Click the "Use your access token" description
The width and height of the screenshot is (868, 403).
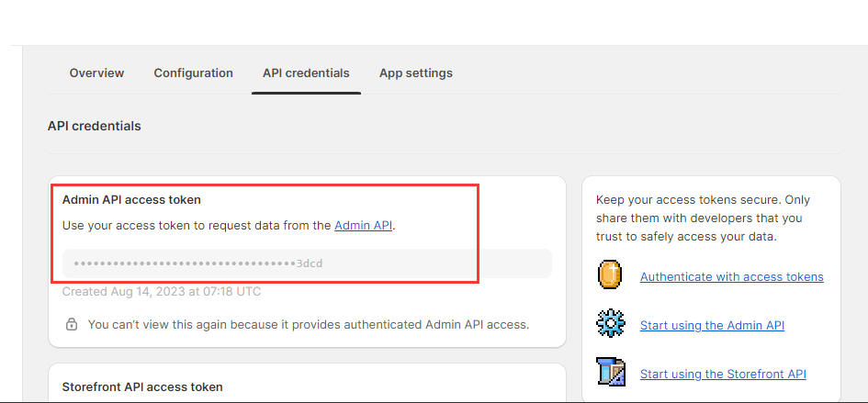(x=197, y=225)
